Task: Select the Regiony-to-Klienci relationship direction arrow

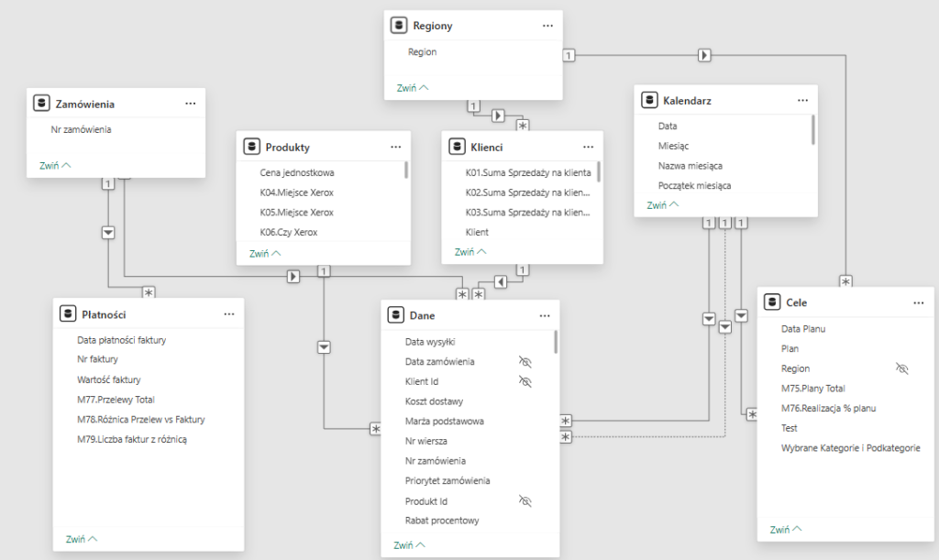Action: coord(498,115)
